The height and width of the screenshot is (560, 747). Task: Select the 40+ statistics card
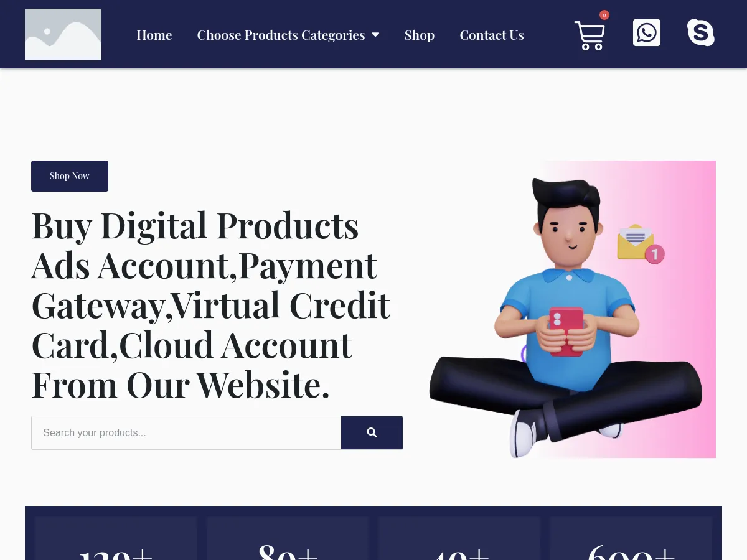(459, 538)
